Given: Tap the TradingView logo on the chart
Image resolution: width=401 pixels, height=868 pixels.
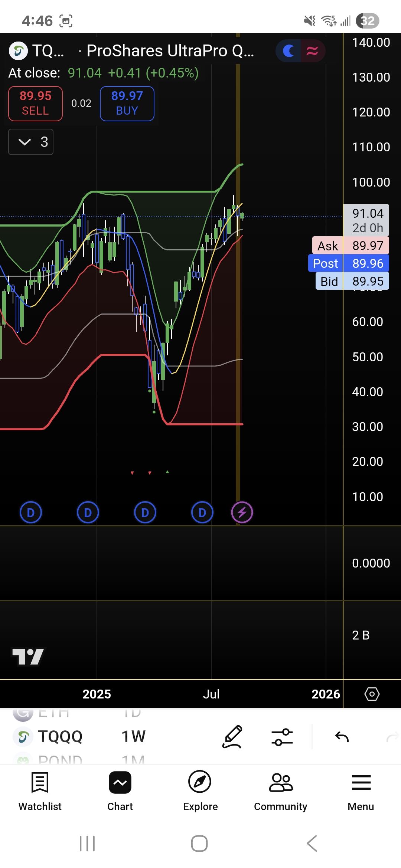Looking at the screenshot, I should (x=28, y=657).
